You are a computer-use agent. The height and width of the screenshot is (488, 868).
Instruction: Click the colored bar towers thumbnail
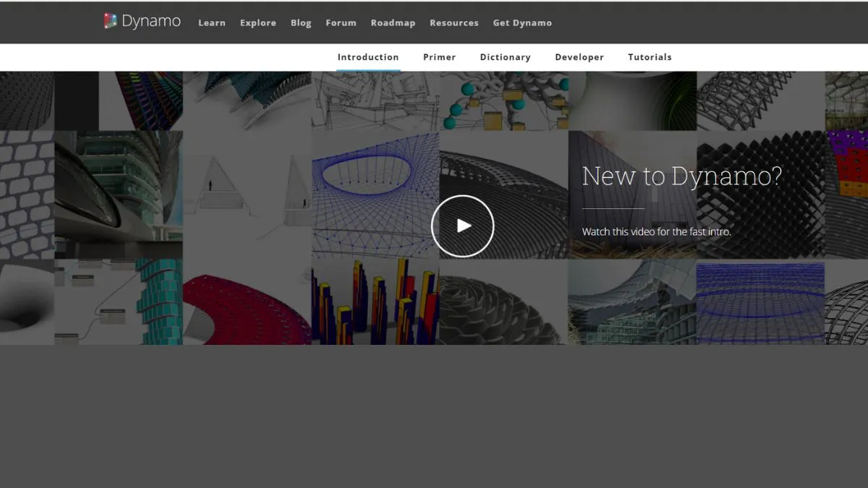click(x=375, y=301)
